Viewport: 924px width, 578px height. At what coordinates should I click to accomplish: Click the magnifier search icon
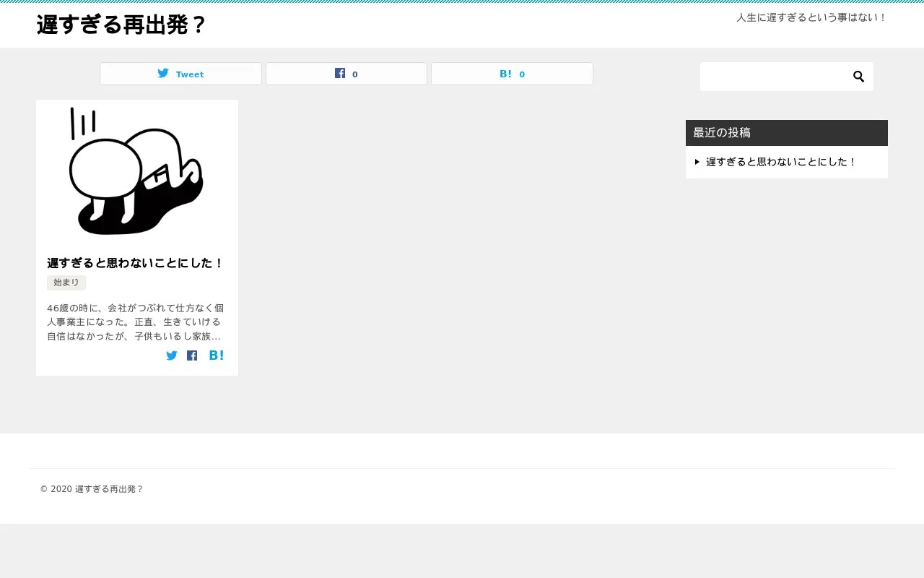859,77
